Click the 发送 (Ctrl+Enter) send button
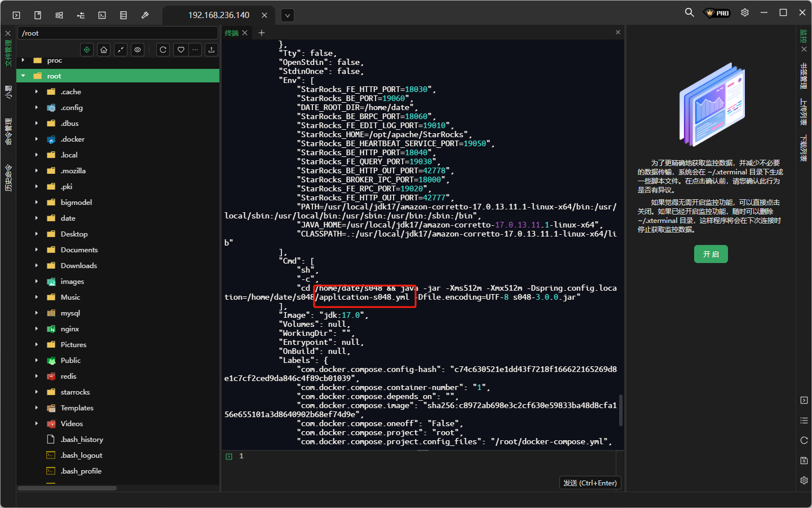Image resolution: width=812 pixels, height=508 pixels. pyautogui.click(x=590, y=483)
